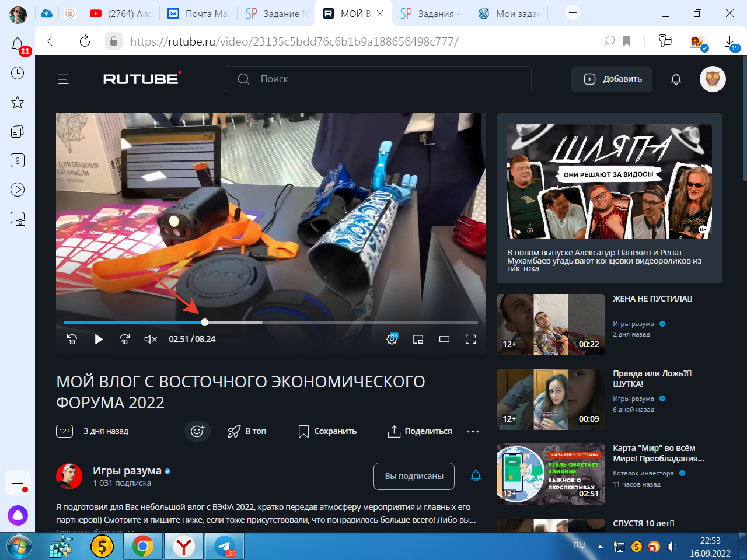This screenshot has width=747, height=560.
Task: Click the Игры разума channel name
Action: click(x=127, y=471)
